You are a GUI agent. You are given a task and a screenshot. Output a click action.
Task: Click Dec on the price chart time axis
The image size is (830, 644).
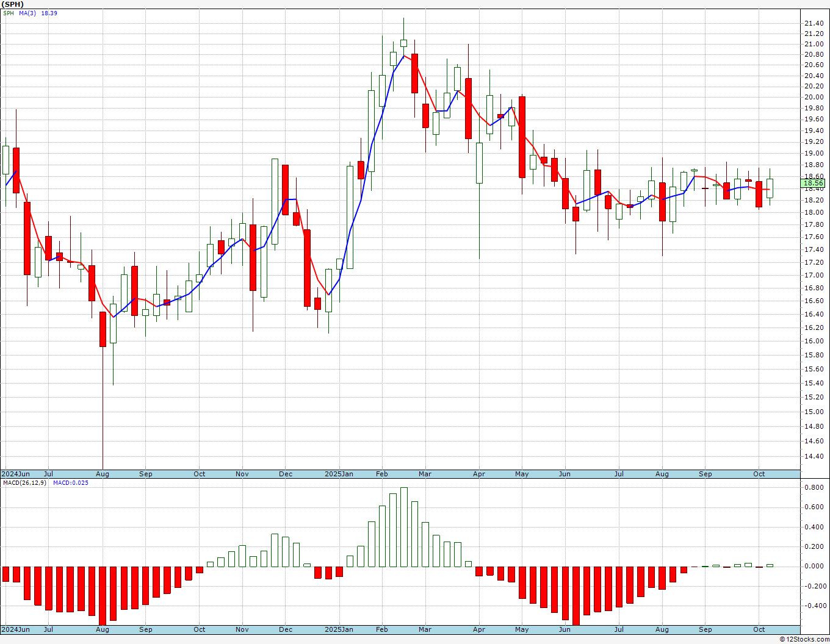coord(286,474)
